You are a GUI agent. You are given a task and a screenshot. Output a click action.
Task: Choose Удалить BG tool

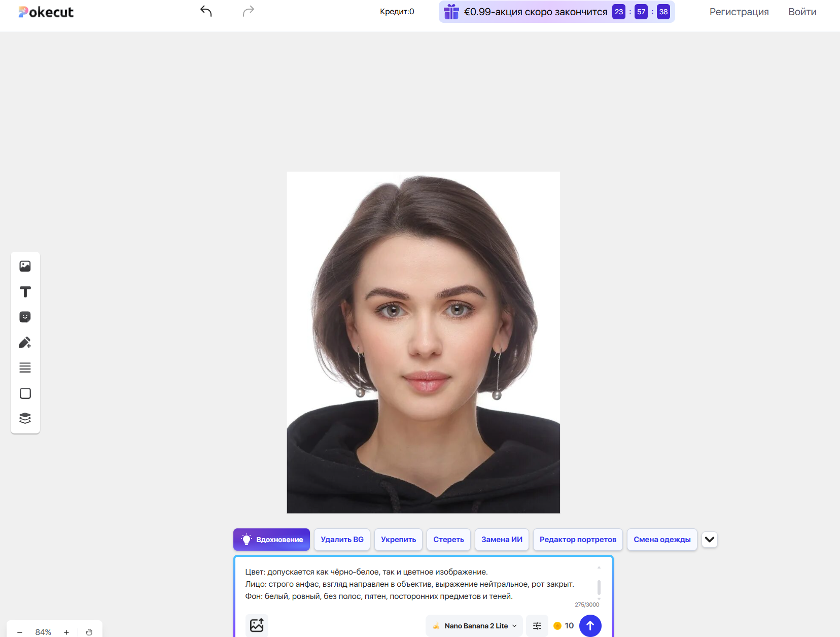tap(342, 540)
